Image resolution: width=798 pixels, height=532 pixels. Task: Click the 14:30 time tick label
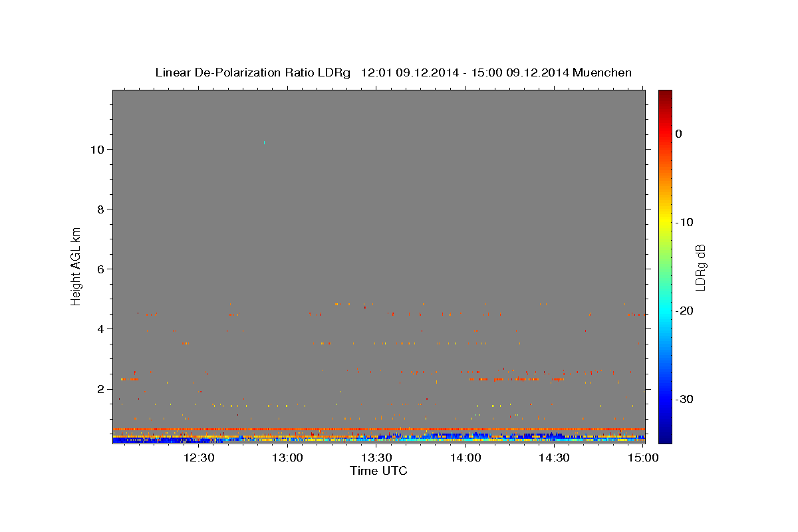554,458
